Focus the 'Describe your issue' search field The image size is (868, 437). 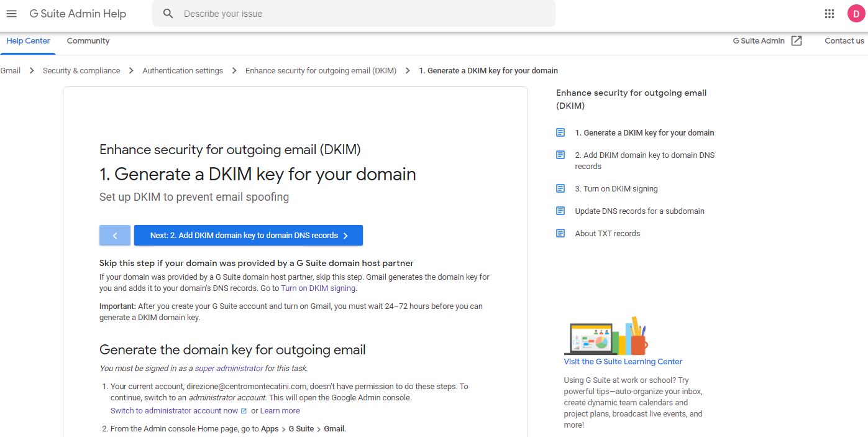point(354,14)
